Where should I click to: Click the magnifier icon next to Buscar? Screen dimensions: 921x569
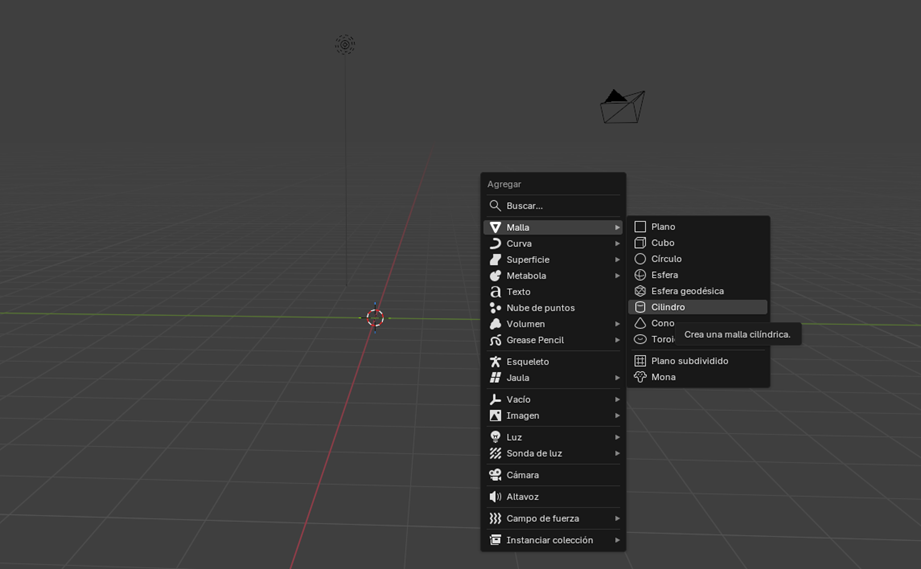[x=495, y=206]
